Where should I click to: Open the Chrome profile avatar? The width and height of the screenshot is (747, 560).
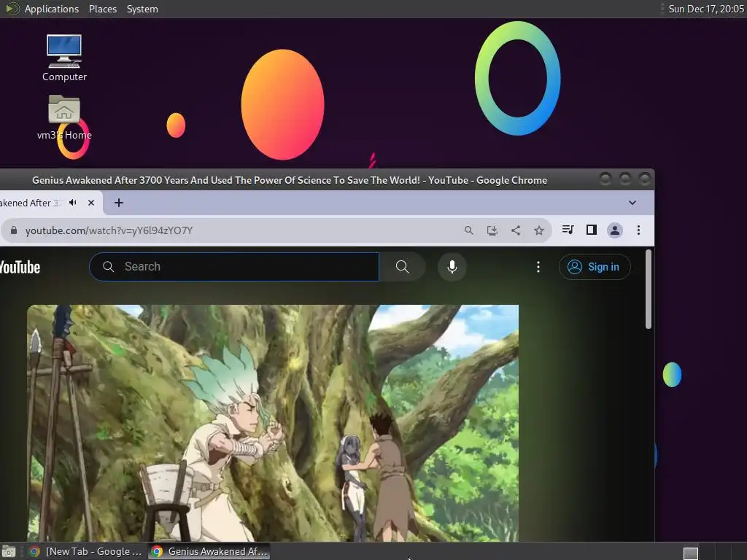point(614,230)
